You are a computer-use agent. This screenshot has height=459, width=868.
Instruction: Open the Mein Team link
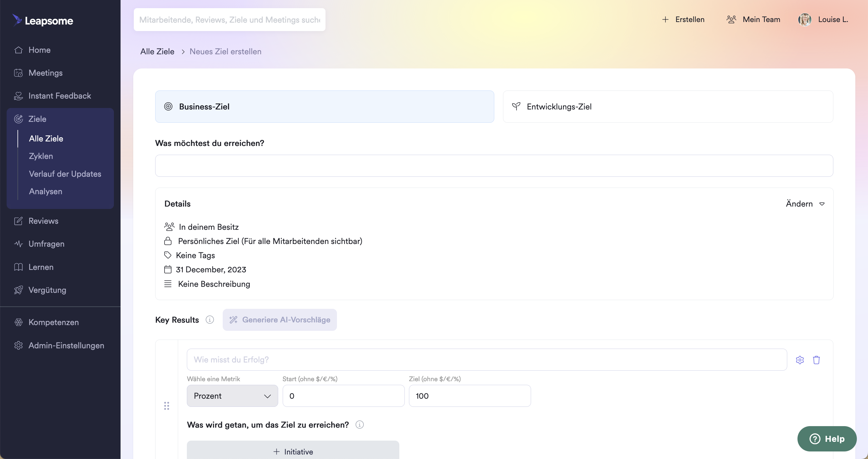coord(753,20)
